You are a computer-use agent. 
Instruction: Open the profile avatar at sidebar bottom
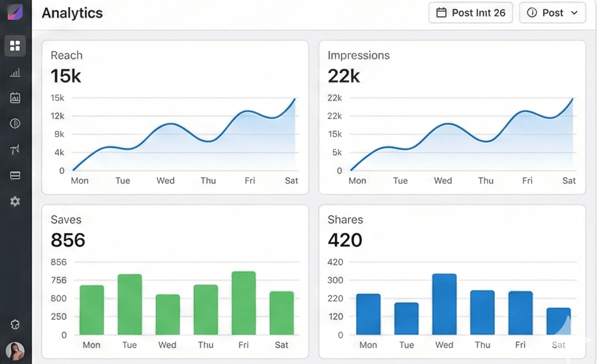(x=15, y=351)
